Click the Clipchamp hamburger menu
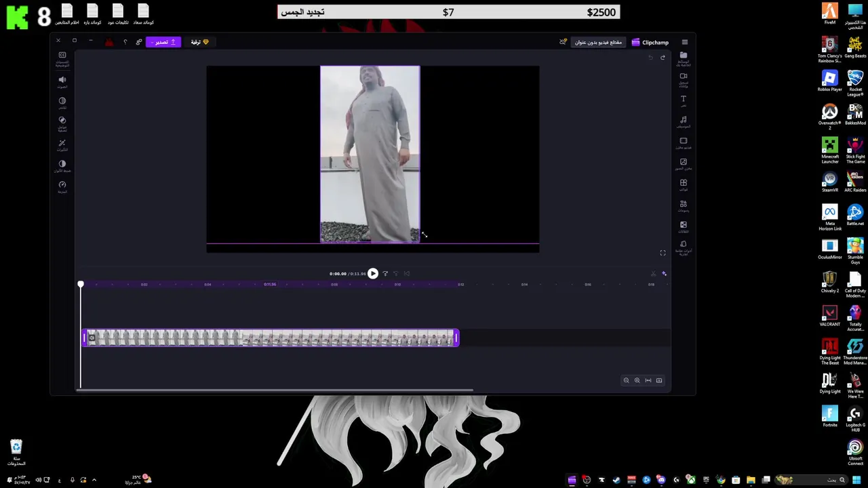 pos(684,42)
